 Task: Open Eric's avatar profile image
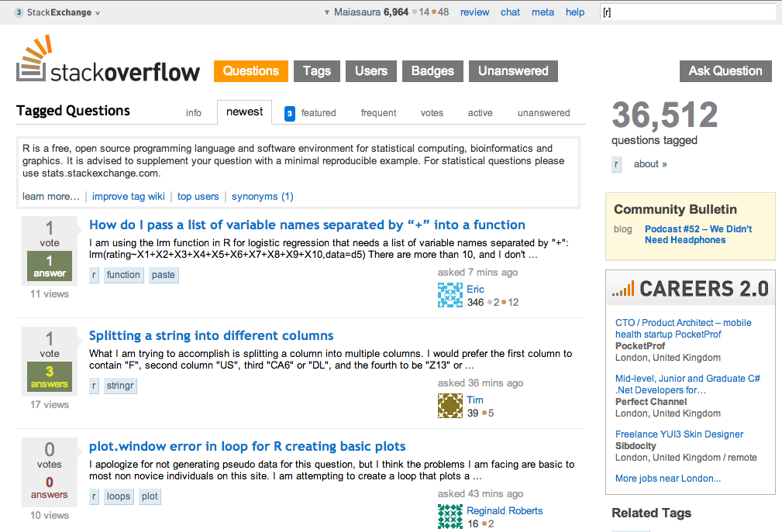[x=450, y=295]
